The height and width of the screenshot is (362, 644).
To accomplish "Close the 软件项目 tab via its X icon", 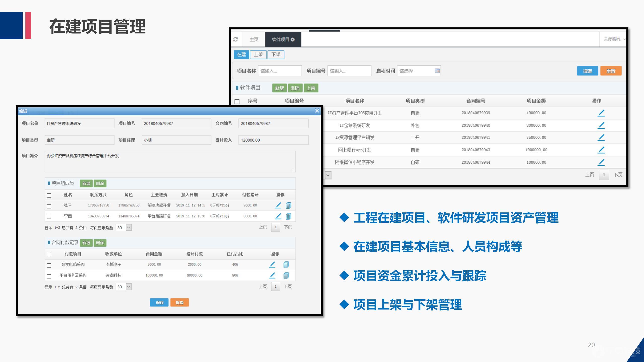I will [292, 39].
